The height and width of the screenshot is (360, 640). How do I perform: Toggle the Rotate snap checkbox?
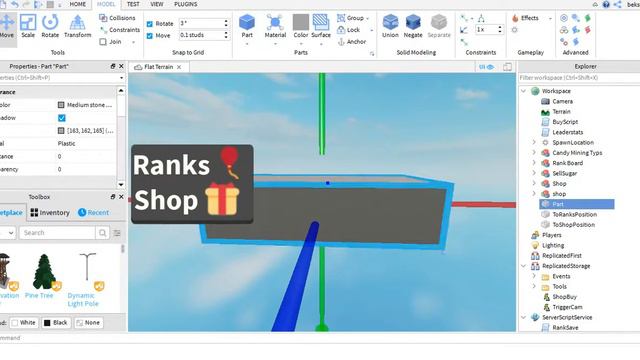[x=149, y=24]
